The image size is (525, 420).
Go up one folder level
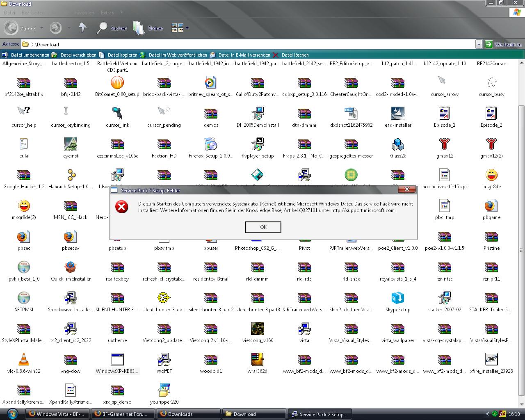click(83, 27)
